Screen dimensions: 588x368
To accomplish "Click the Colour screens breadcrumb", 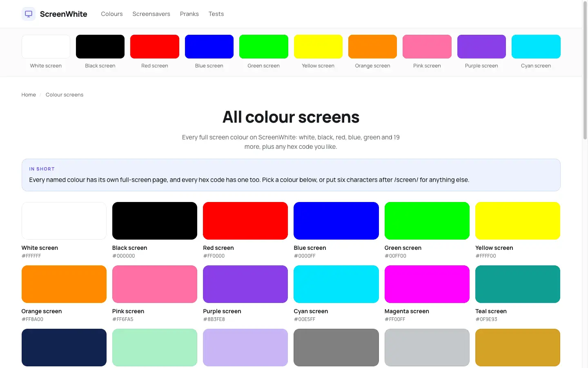I will pos(65,95).
